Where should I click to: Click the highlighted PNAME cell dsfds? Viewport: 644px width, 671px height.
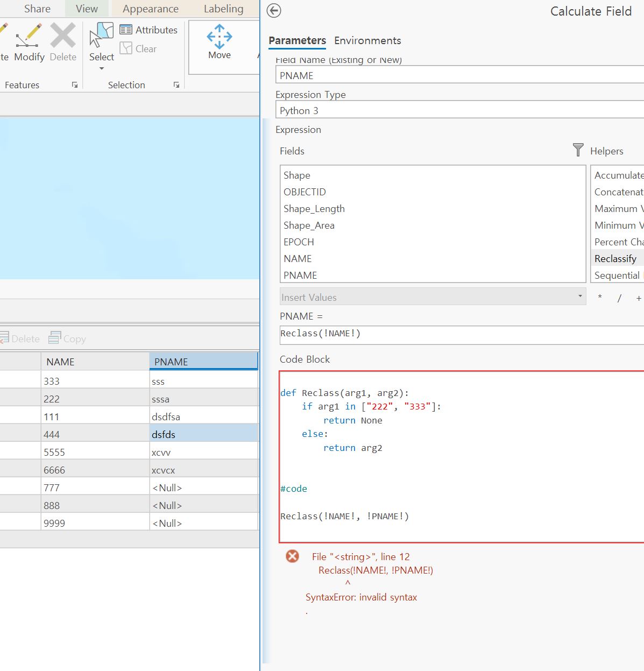[204, 434]
